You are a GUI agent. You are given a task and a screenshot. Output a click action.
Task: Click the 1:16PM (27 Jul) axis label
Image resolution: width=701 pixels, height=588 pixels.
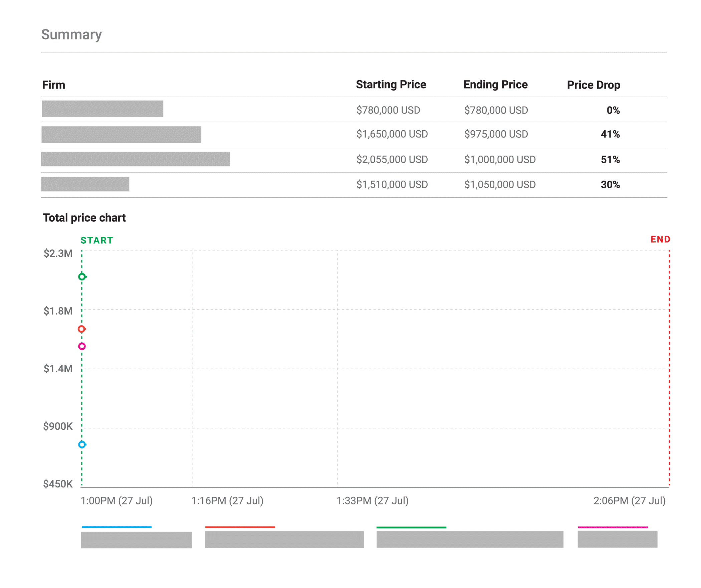tap(228, 501)
